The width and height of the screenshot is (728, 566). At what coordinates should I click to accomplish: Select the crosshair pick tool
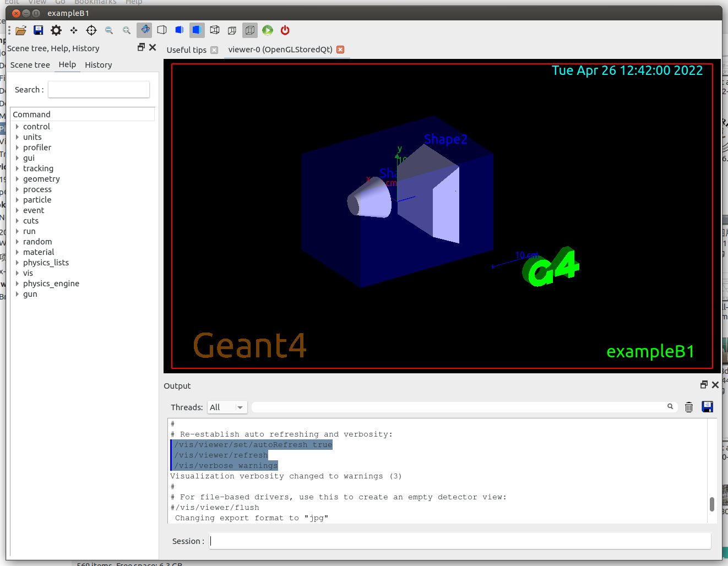coord(91,30)
